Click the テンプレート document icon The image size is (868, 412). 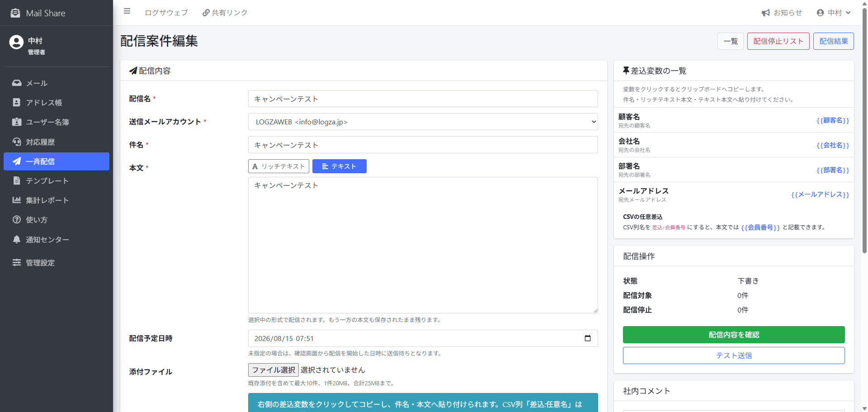point(17,180)
